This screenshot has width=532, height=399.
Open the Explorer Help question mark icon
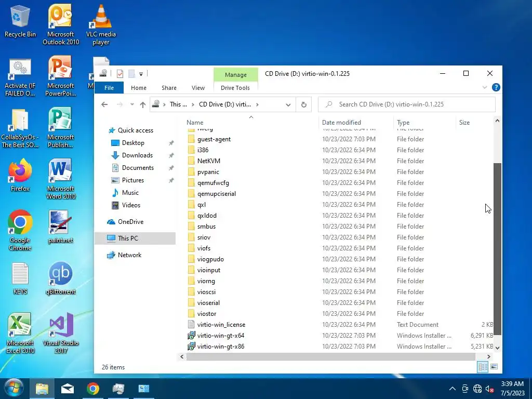pyautogui.click(x=496, y=87)
